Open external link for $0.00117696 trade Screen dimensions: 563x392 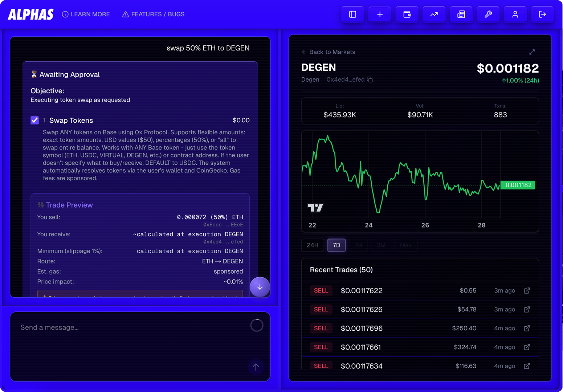[x=527, y=328]
